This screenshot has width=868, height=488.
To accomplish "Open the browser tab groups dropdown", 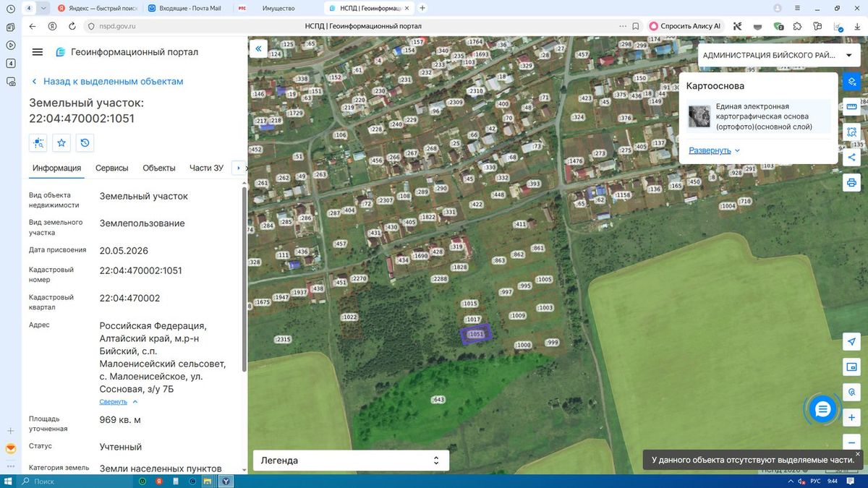I will 44,8.
